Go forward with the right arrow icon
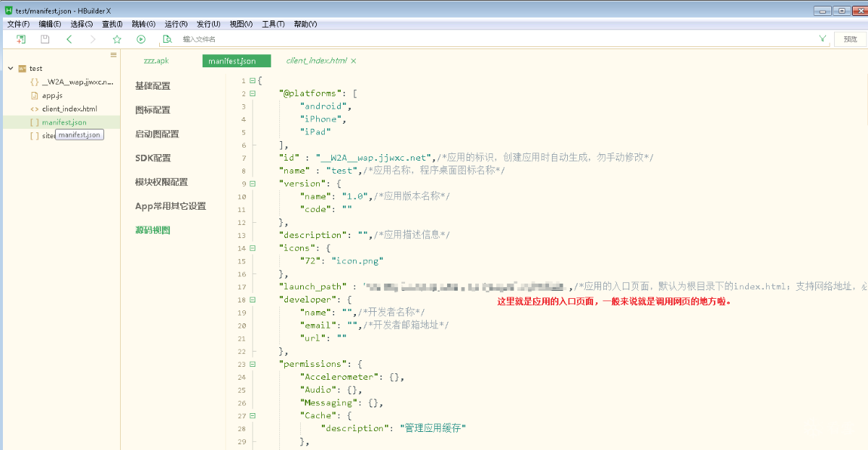 (x=93, y=39)
